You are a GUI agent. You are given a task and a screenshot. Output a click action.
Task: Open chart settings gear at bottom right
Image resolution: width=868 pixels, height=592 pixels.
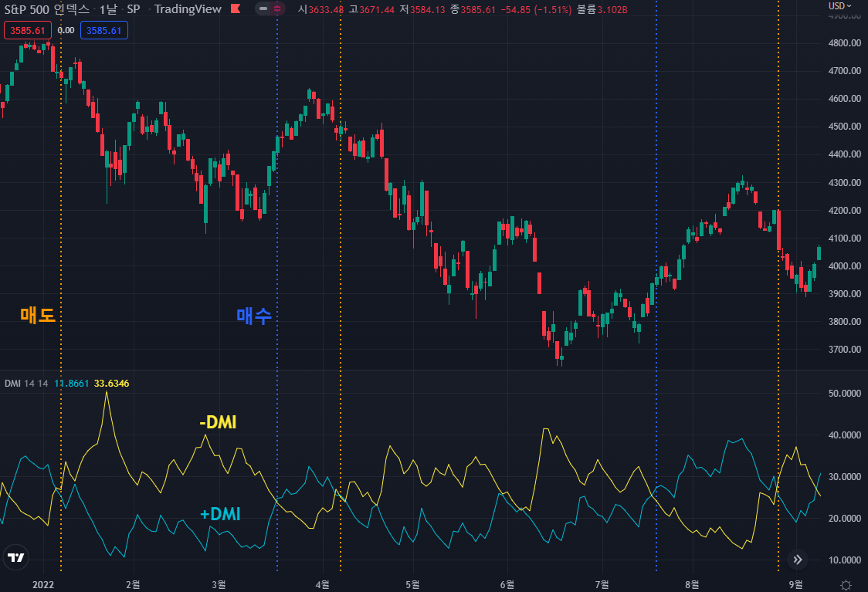(x=846, y=585)
